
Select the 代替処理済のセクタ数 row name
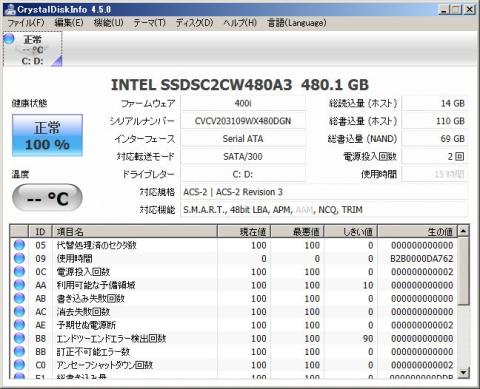tap(97, 245)
